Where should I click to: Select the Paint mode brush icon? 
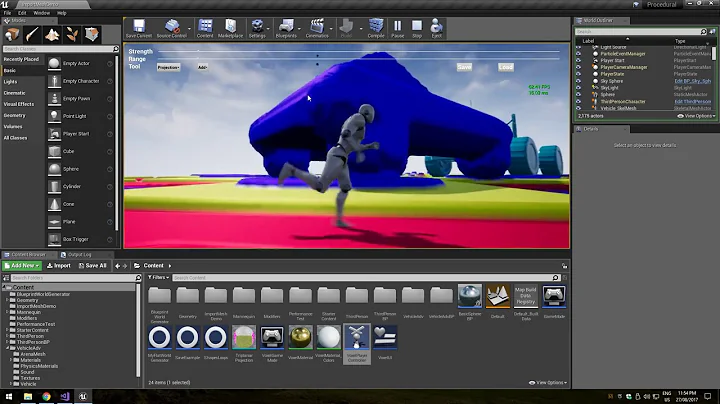[x=32, y=34]
